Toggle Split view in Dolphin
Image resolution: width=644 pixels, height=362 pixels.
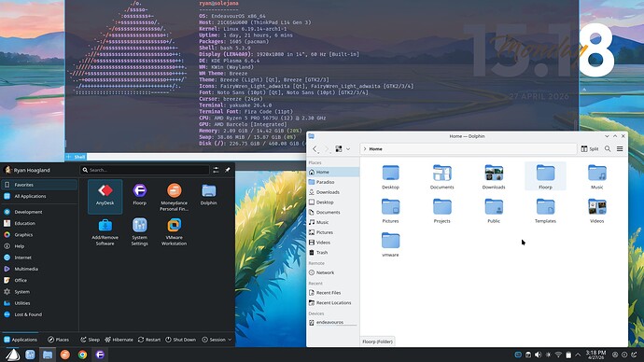(589, 149)
